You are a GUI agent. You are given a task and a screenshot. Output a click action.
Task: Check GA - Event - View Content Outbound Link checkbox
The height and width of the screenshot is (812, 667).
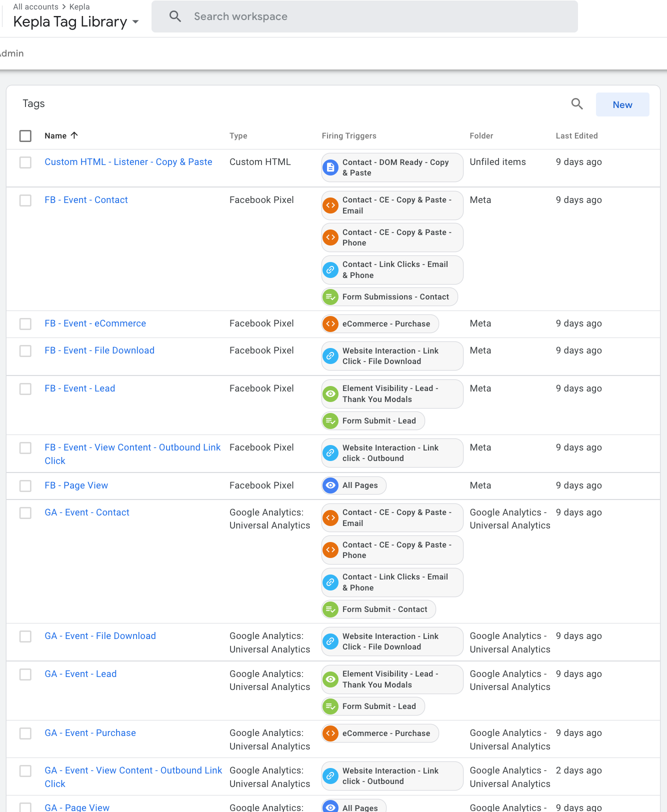click(x=25, y=771)
